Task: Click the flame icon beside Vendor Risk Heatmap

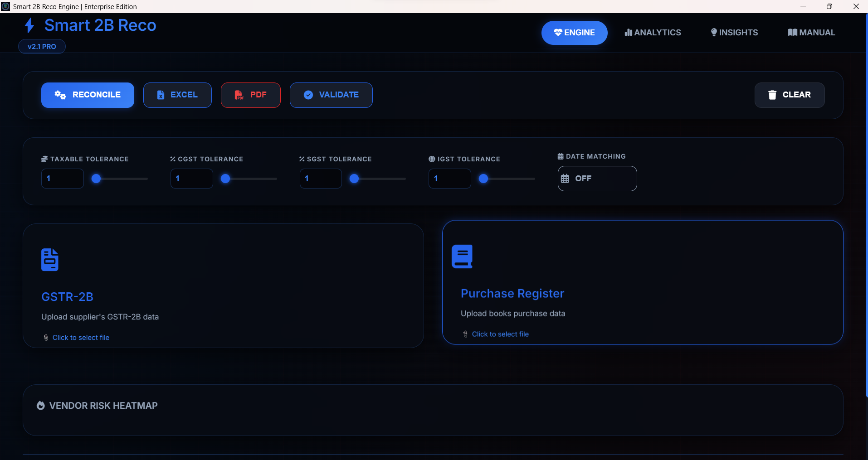Action: coord(41,406)
